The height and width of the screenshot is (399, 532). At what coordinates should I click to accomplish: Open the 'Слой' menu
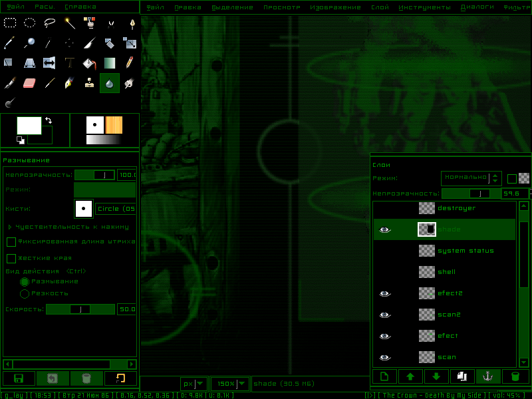(380, 7)
